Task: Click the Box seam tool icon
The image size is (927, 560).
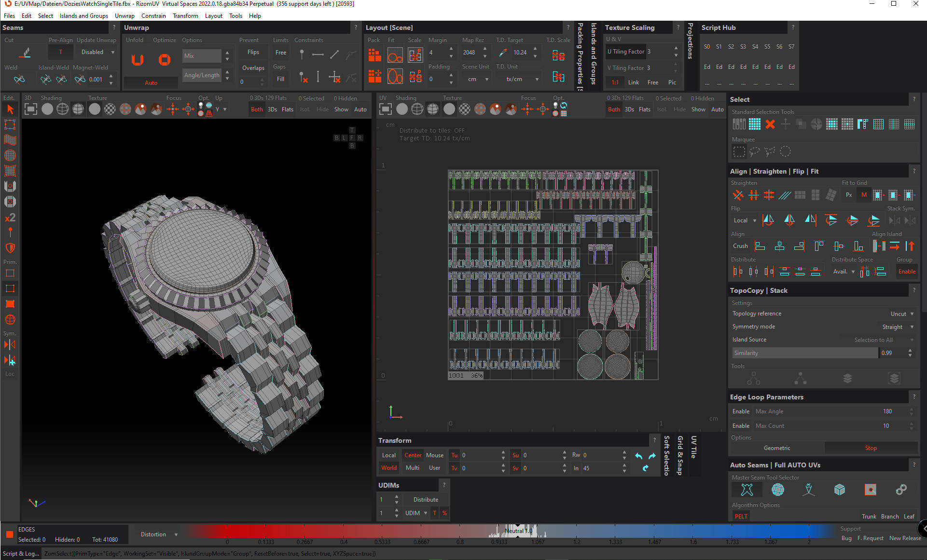Action: [839, 490]
